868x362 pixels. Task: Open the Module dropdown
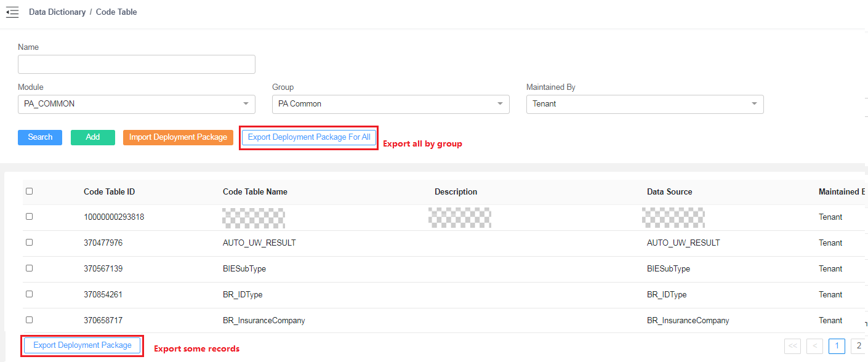(x=136, y=104)
